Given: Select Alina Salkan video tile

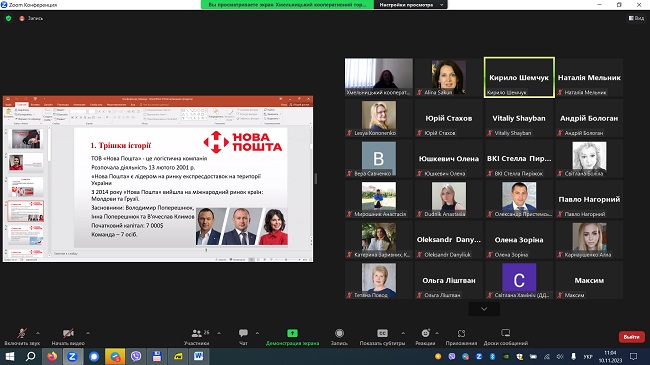Looking at the screenshot, I should click(x=449, y=78).
